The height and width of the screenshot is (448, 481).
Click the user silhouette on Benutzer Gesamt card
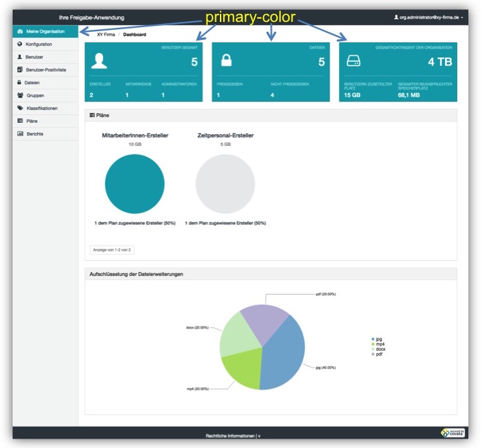click(x=99, y=60)
